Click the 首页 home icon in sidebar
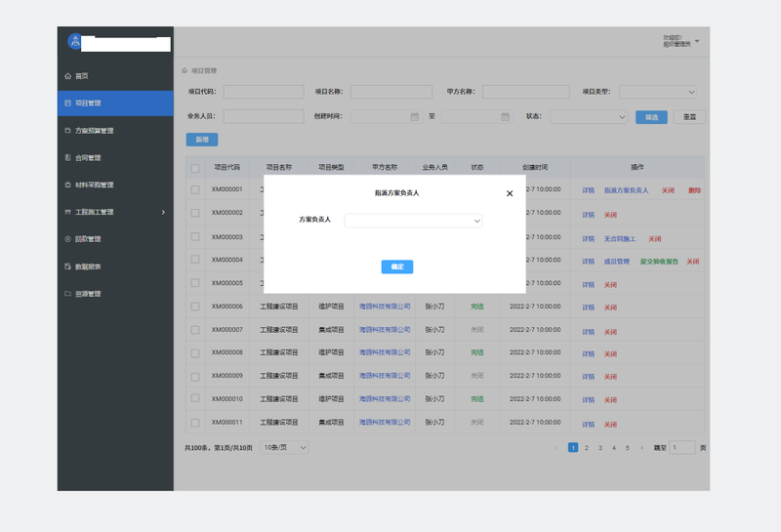781x532 pixels. click(67, 76)
